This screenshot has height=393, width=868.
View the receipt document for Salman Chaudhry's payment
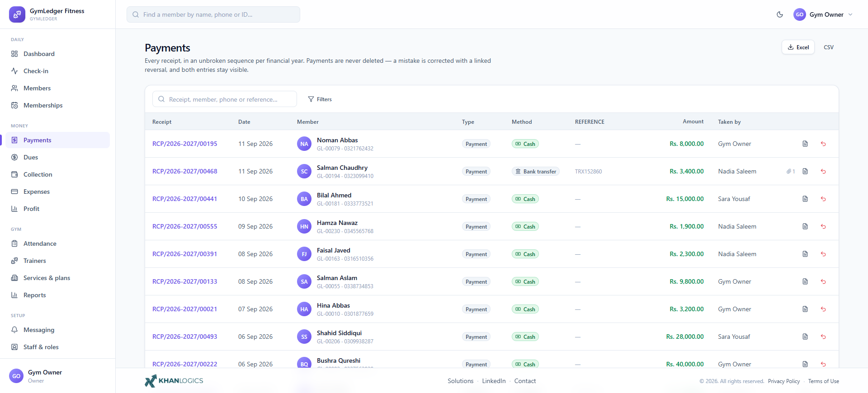pyautogui.click(x=805, y=171)
